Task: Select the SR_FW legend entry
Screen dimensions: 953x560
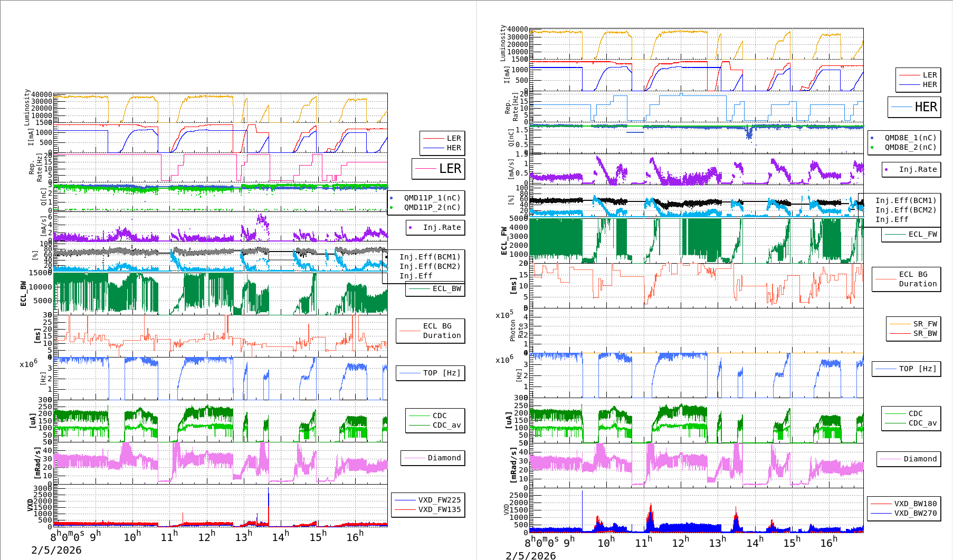Action: point(925,324)
